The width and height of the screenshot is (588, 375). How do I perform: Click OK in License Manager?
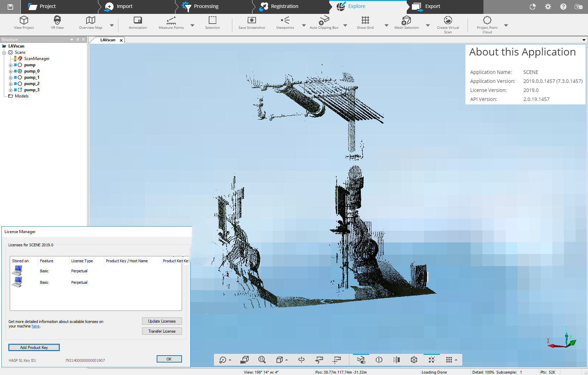(x=169, y=359)
